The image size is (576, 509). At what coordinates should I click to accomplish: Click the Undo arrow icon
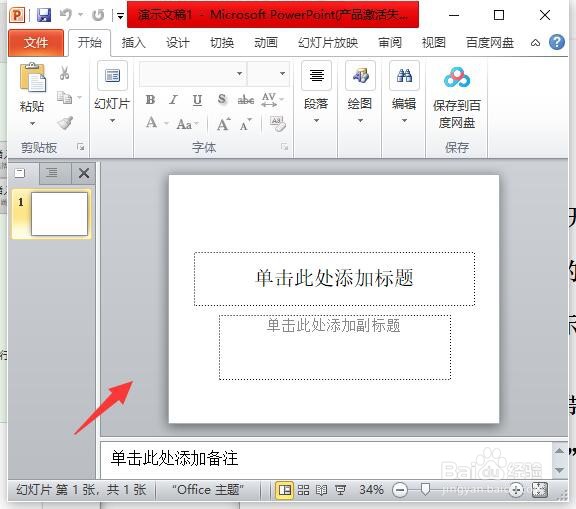[66, 15]
